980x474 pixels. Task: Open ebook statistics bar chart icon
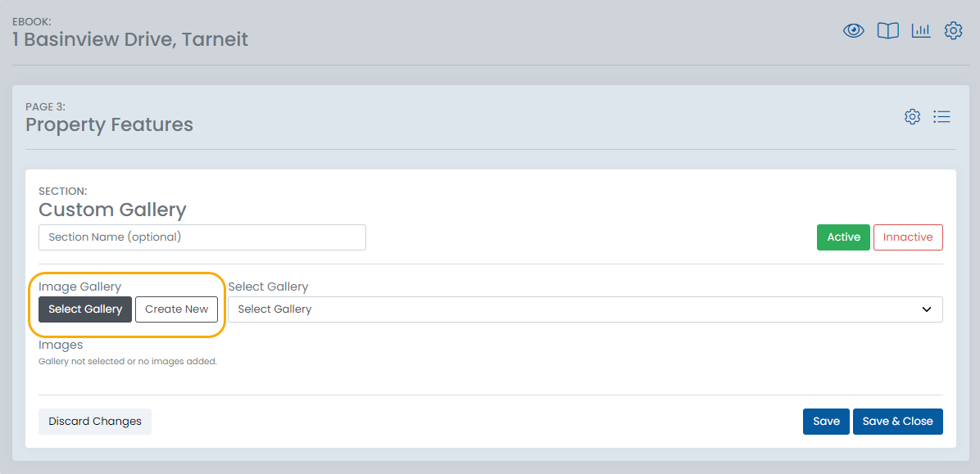pos(921,31)
